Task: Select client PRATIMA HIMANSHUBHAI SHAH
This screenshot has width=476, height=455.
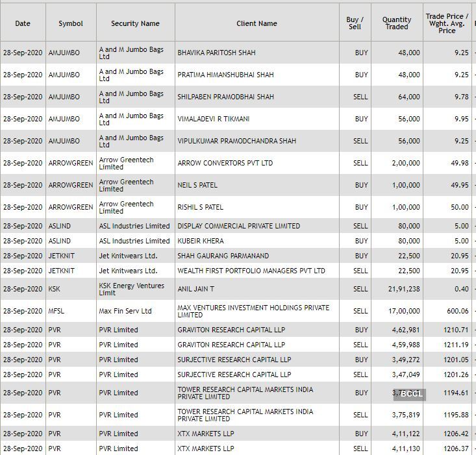Action: (x=225, y=75)
